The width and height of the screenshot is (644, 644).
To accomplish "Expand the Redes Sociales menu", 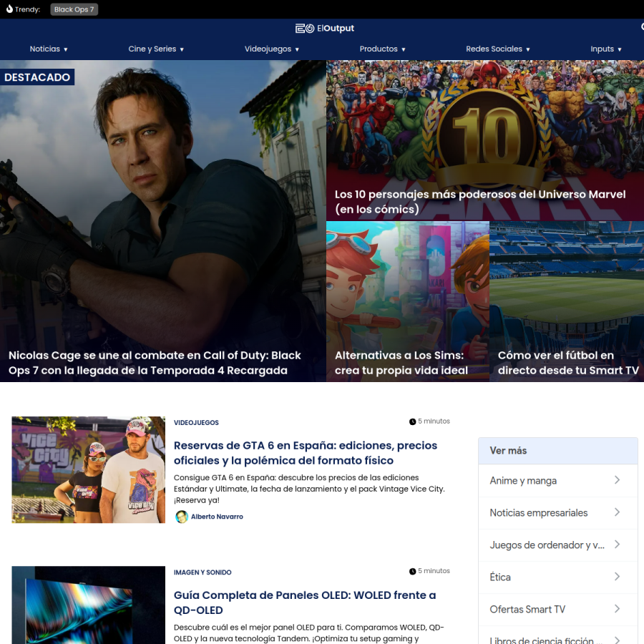I will [x=498, y=49].
